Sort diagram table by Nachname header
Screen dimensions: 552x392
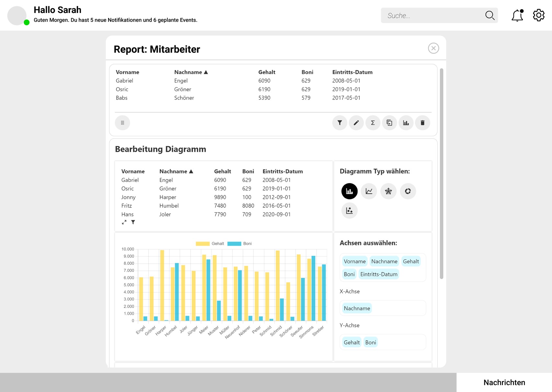tap(176, 171)
